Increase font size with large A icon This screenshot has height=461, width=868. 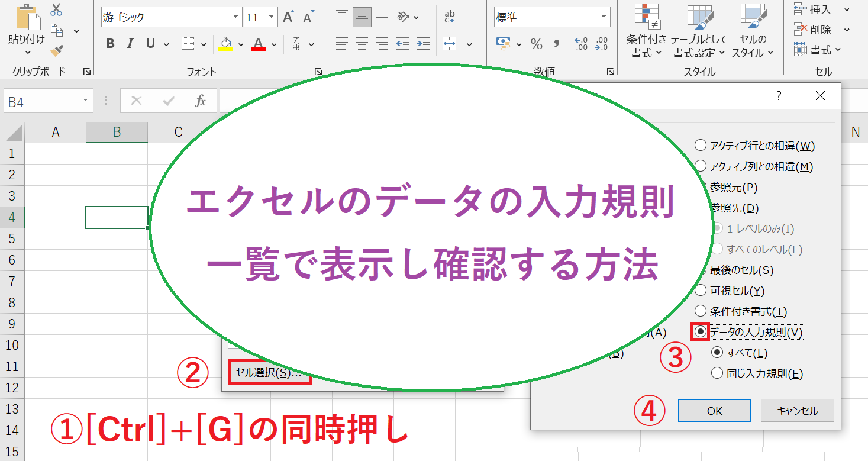(x=288, y=17)
